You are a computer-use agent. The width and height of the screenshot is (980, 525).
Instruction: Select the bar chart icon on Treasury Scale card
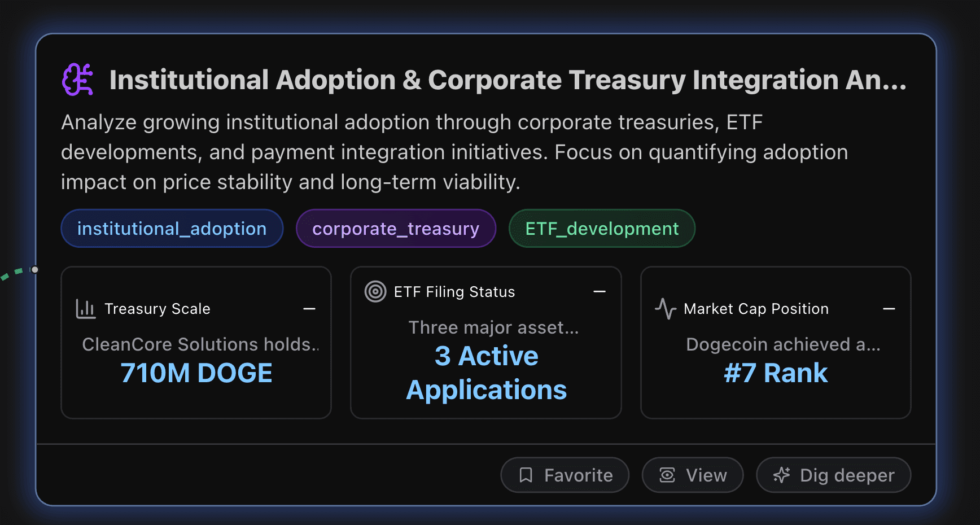[x=85, y=308]
